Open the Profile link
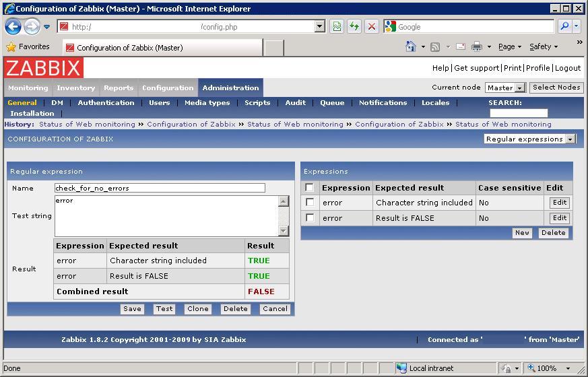The height and width of the screenshot is (377, 588). pyautogui.click(x=537, y=68)
